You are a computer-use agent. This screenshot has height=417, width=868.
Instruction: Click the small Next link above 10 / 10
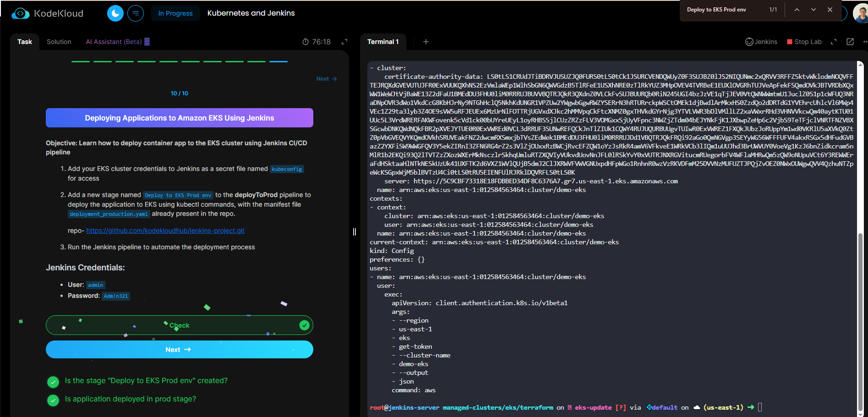tap(327, 79)
